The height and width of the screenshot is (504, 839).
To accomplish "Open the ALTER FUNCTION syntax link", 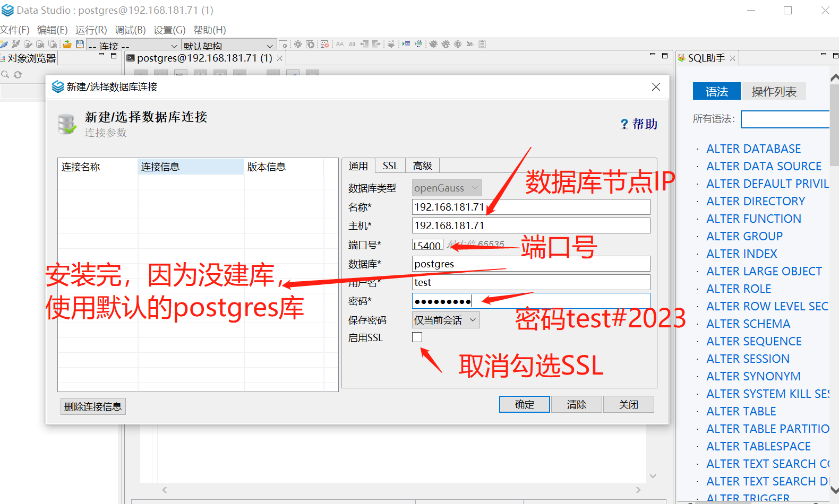I will click(754, 219).
